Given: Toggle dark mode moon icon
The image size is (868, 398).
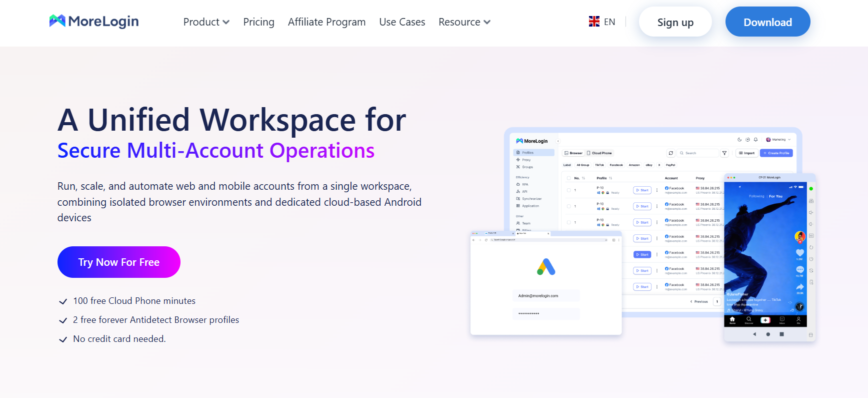Looking at the screenshot, I should click(739, 140).
